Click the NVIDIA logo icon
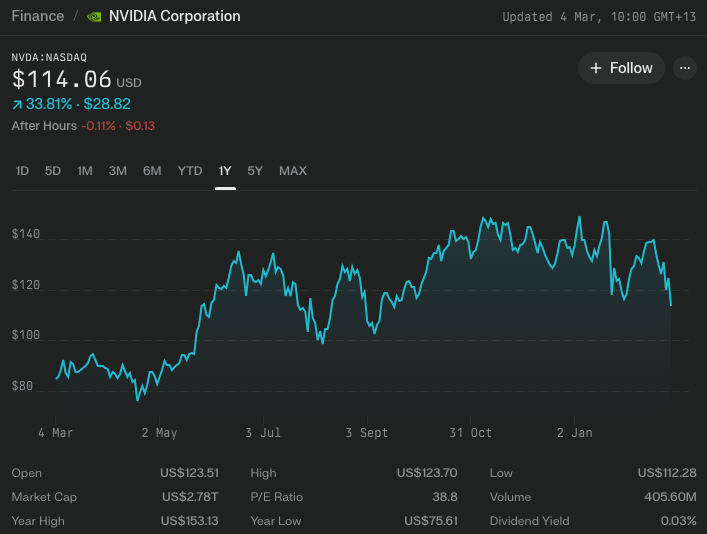 point(94,17)
